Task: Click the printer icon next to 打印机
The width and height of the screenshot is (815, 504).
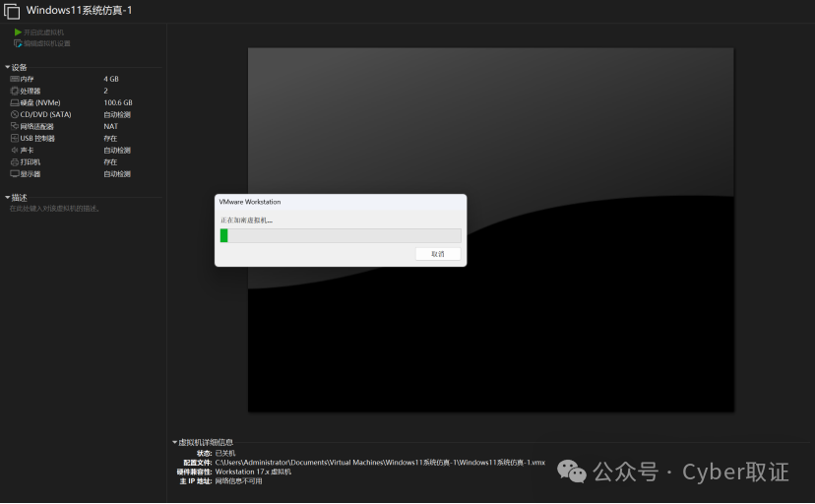Action: coord(15,162)
